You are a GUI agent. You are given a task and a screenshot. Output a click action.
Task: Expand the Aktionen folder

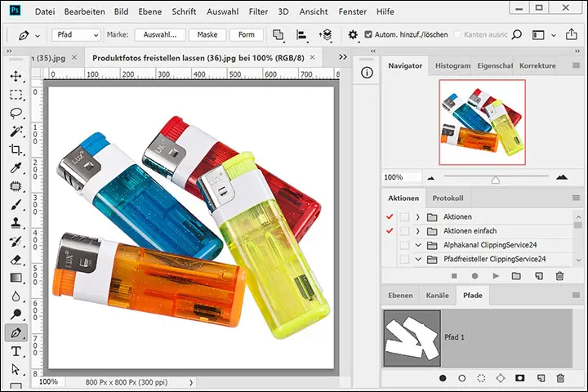tap(417, 216)
